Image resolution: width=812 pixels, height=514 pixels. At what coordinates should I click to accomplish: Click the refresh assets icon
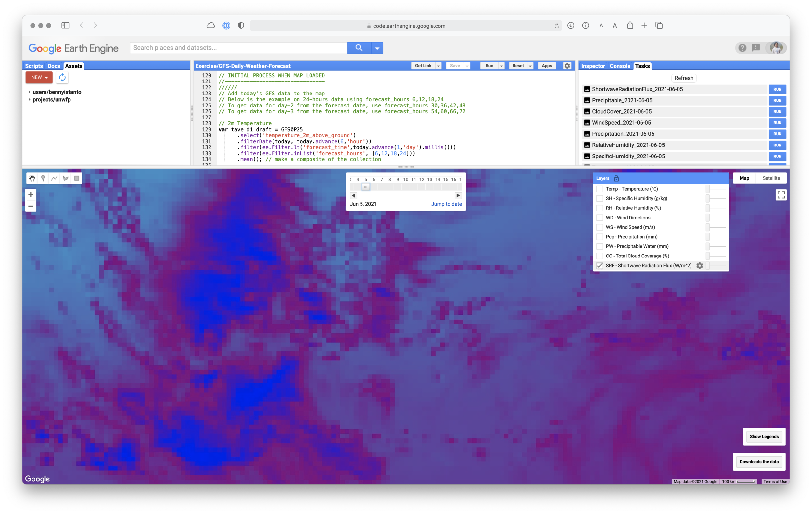62,78
